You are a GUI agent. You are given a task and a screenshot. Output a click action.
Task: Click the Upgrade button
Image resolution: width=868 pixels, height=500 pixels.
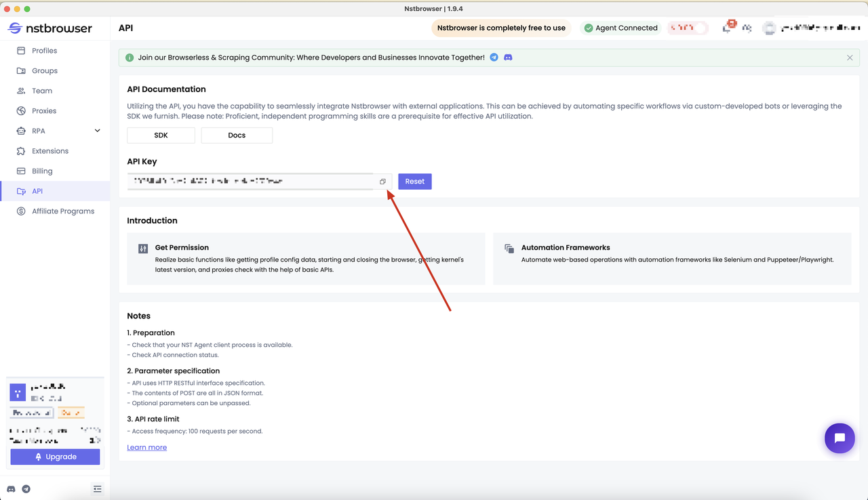[x=55, y=457]
